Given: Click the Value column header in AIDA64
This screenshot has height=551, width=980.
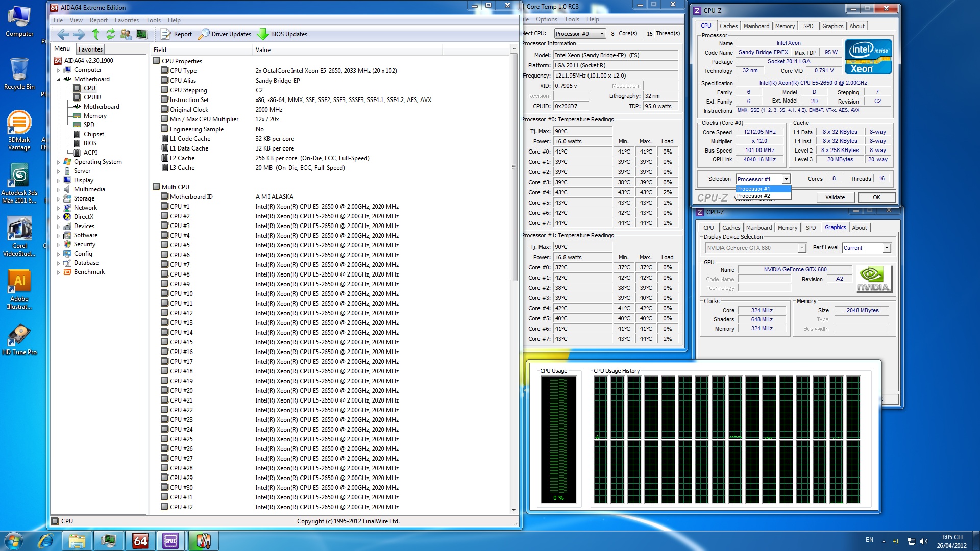Looking at the screenshot, I should (x=347, y=50).
